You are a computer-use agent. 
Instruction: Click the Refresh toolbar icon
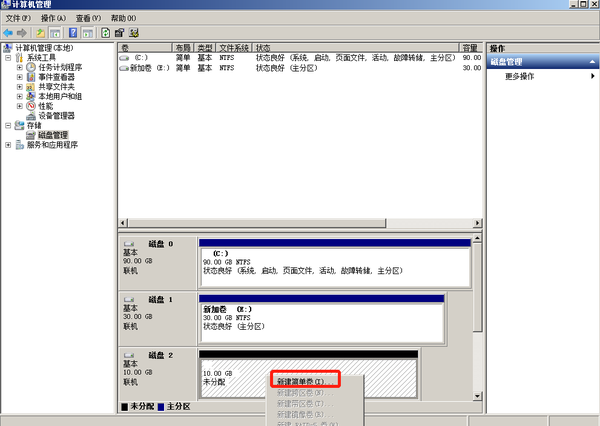coord(105,33)
